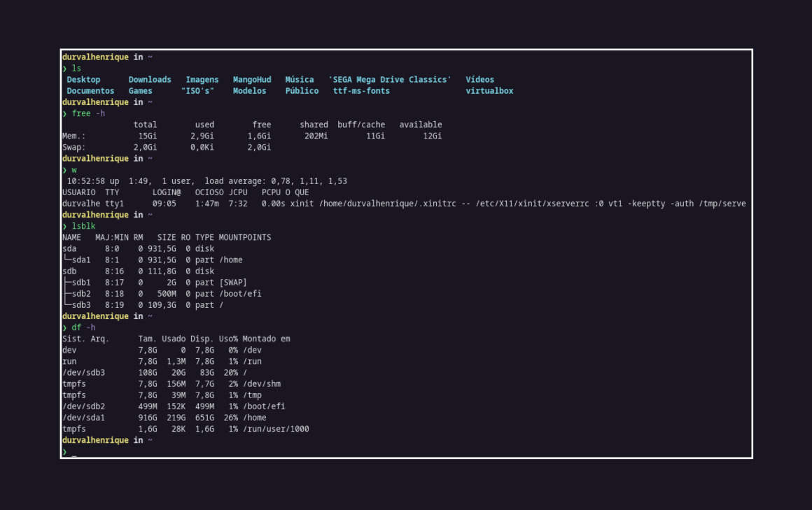The image size is (812, 510).
Task: Select the Desktop folder name
Action: tap(83, 79)
